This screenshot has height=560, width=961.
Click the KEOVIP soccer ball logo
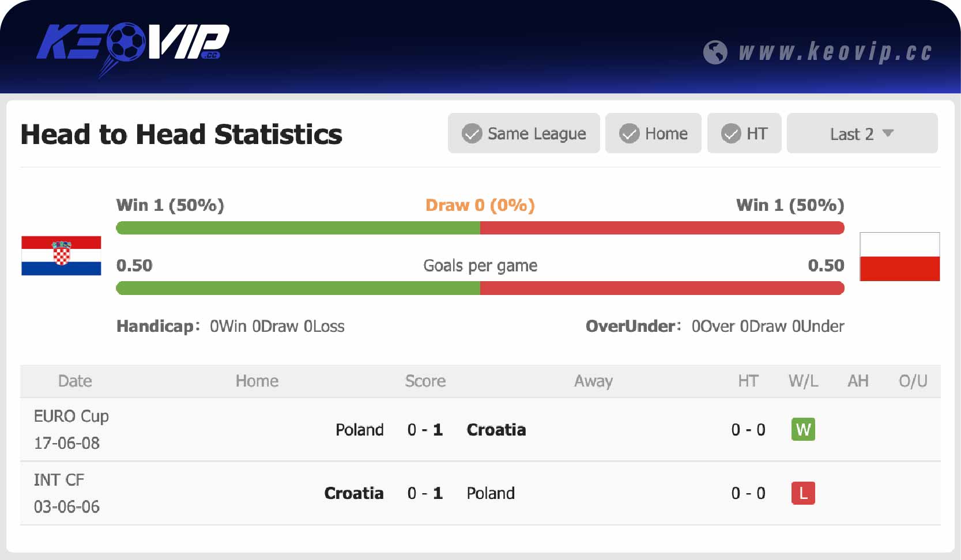tap(128, 41)
